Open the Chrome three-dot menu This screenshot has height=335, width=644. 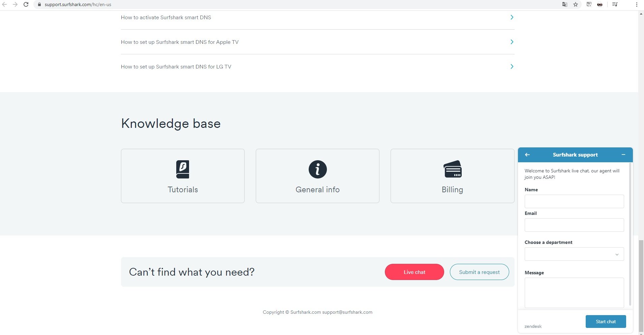(637, 4)
